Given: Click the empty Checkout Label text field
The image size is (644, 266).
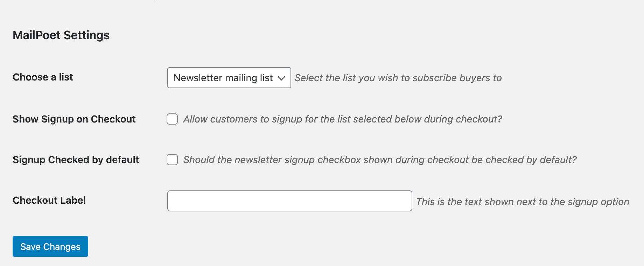Looking at the screenshot, I should [x=289, y=201].
